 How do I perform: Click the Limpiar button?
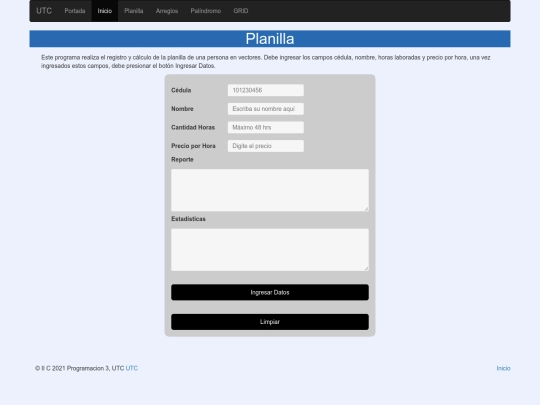(270, 322)
